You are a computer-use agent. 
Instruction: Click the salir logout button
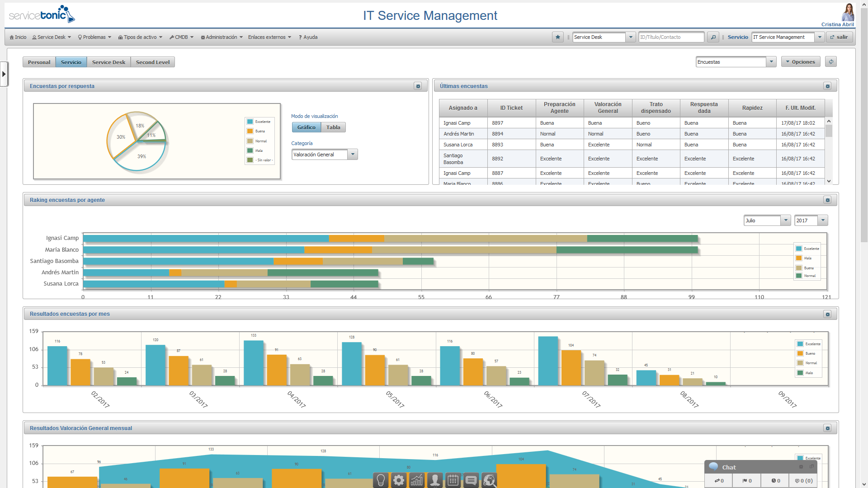pos(839,37)
